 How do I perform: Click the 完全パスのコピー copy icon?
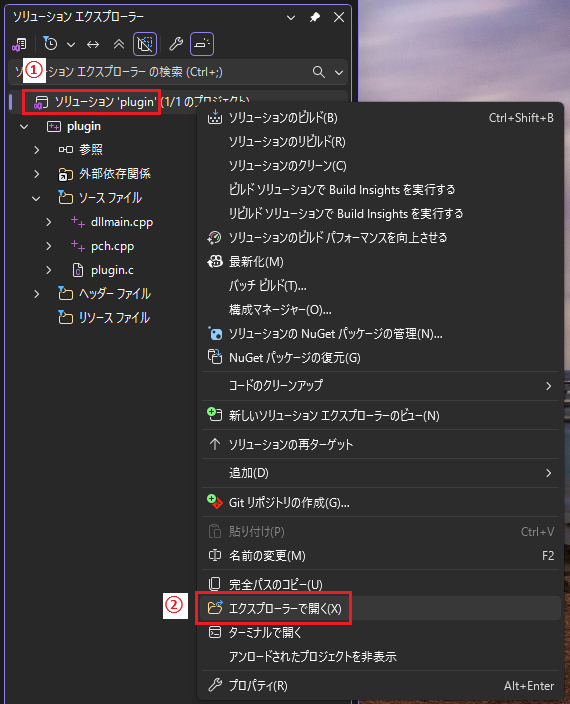pos(215,584)
